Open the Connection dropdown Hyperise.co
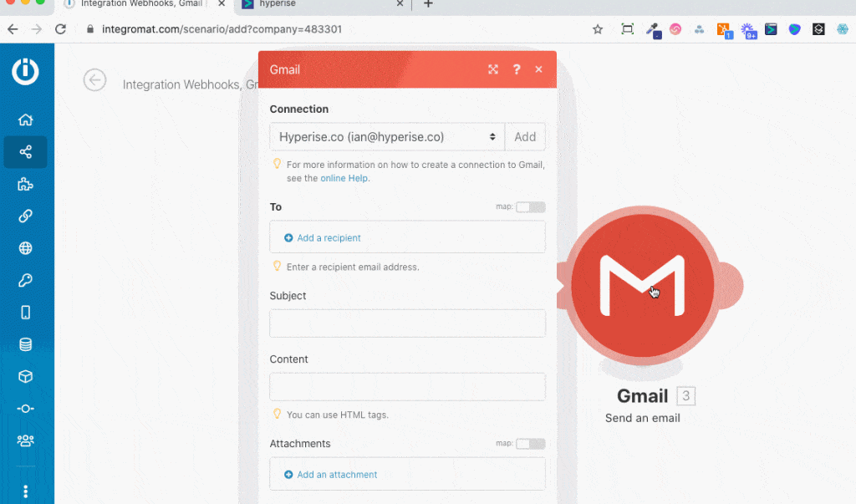856x504 pixels. coord(387,137)
